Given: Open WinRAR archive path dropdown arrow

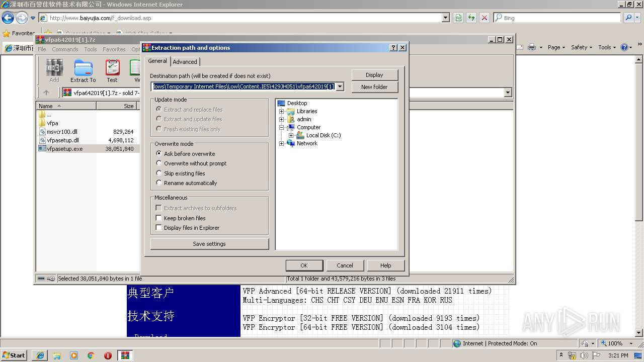Looking at the screenshot, I should [508, 93].
